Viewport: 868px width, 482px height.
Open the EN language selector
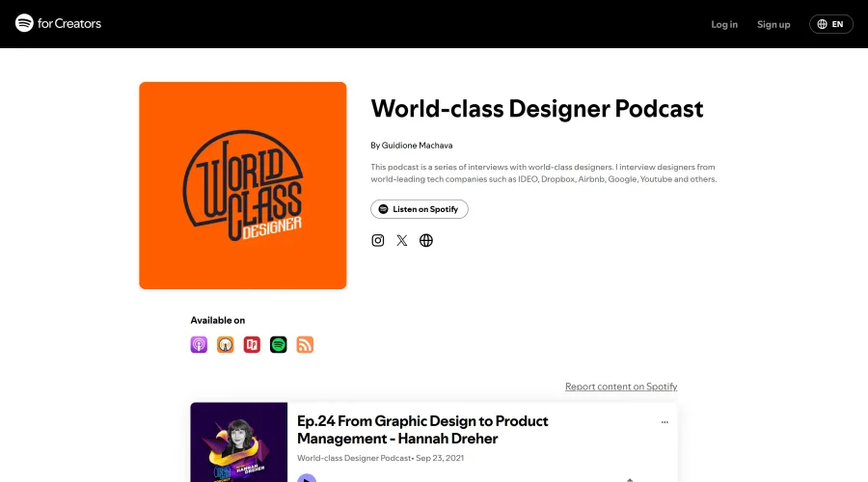[x=831, y=24]
